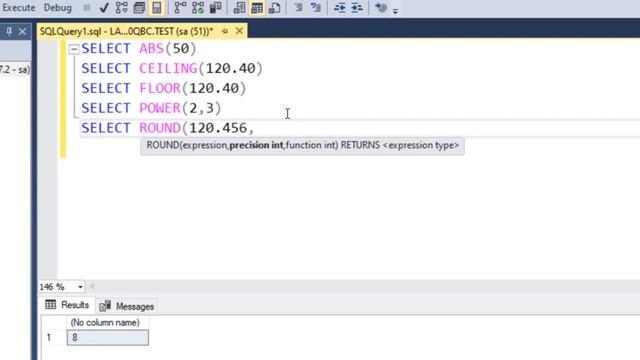The height and width of the screenshot is (360, 640).
Task: Select the SQLQuery1.sql tab
Action: click(126, 31)
